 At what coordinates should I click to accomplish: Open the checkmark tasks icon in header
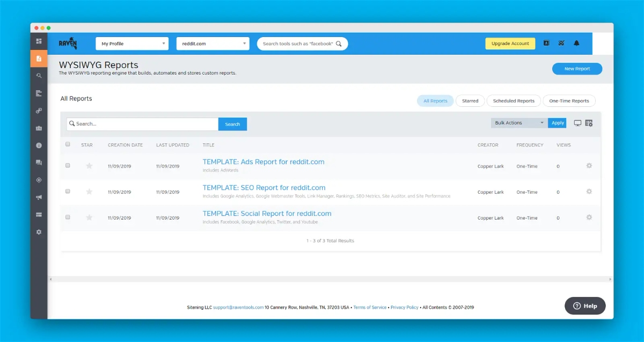click(561, 43)
